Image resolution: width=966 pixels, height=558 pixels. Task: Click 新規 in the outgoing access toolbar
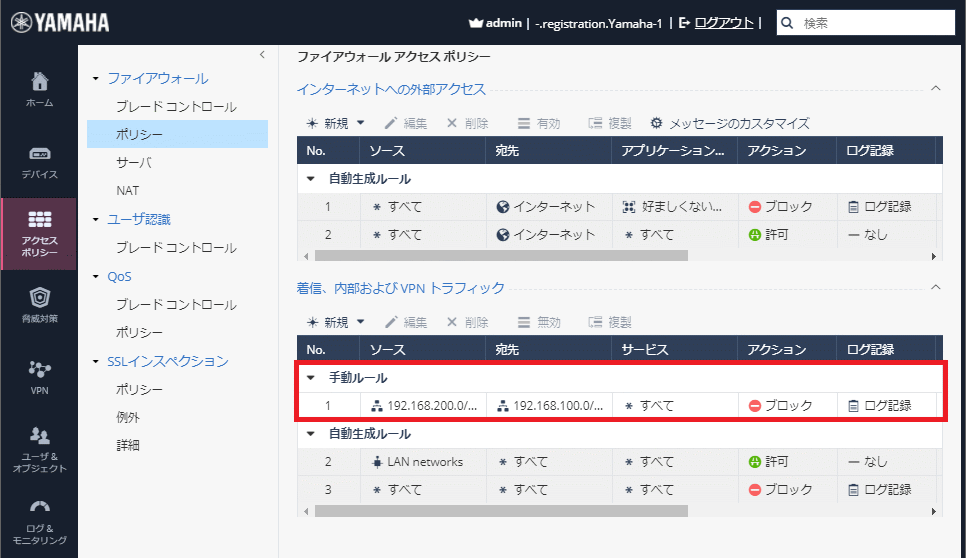(x=328, y=123)
